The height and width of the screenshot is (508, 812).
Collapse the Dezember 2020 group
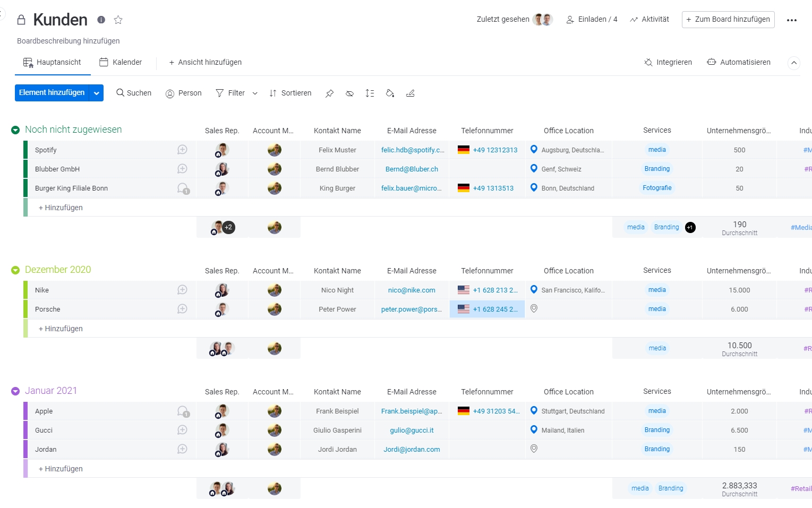(x=15, y=270)
